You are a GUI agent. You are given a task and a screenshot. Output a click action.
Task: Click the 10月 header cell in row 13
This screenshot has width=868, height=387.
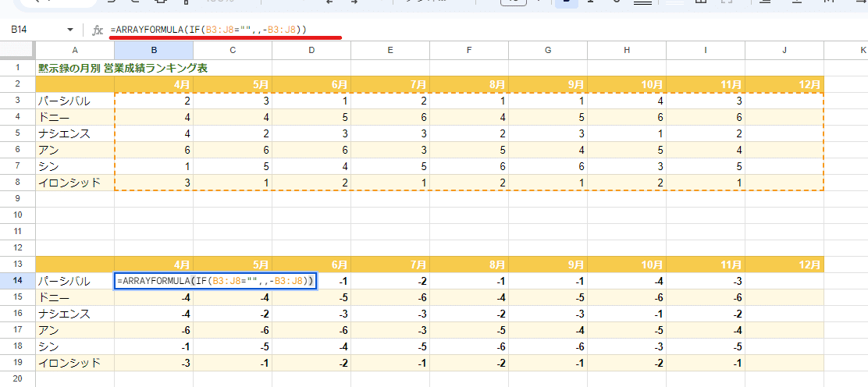pyautogui.click(x=628, y=265)
